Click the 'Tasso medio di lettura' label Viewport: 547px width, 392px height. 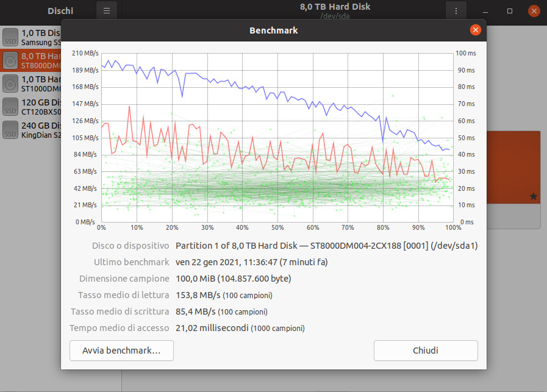click(x=124, y=295)
